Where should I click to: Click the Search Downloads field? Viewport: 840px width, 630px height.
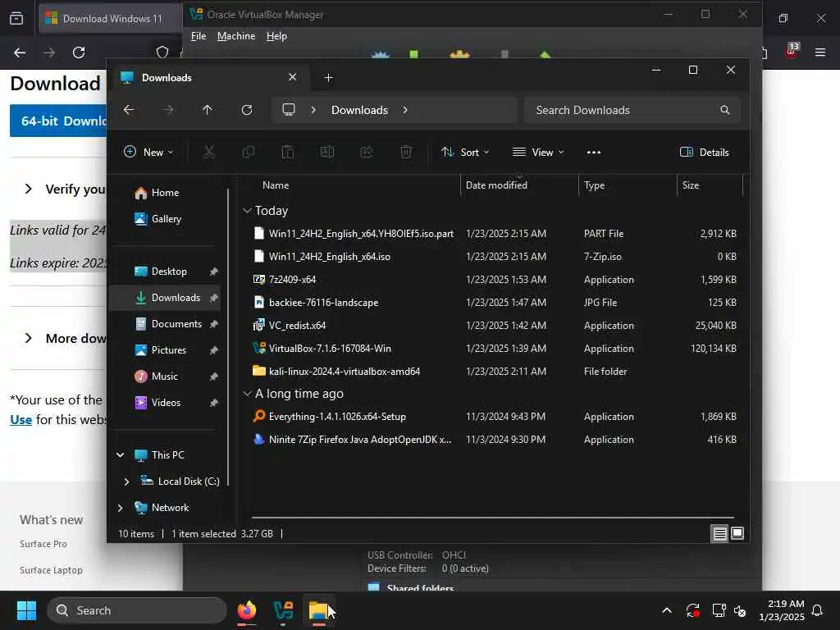(632, 110)
